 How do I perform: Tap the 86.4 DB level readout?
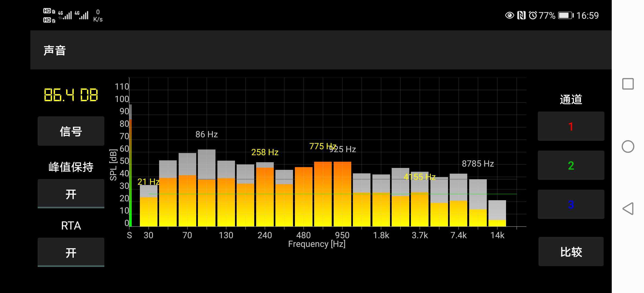(71, 95)
